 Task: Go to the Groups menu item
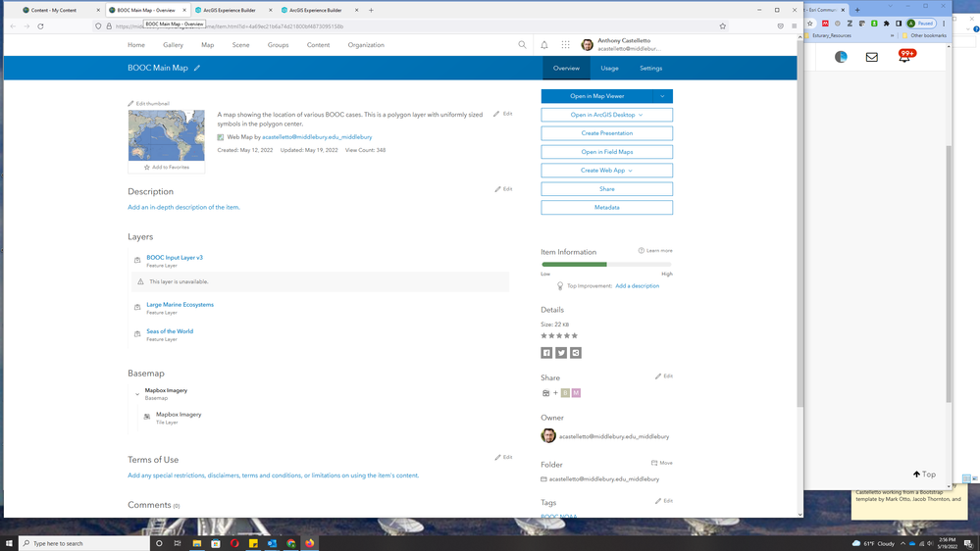coord(279,45)
